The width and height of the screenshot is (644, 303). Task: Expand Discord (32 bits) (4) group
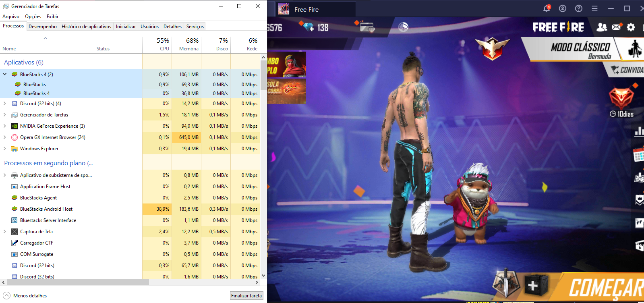(5, 104)
